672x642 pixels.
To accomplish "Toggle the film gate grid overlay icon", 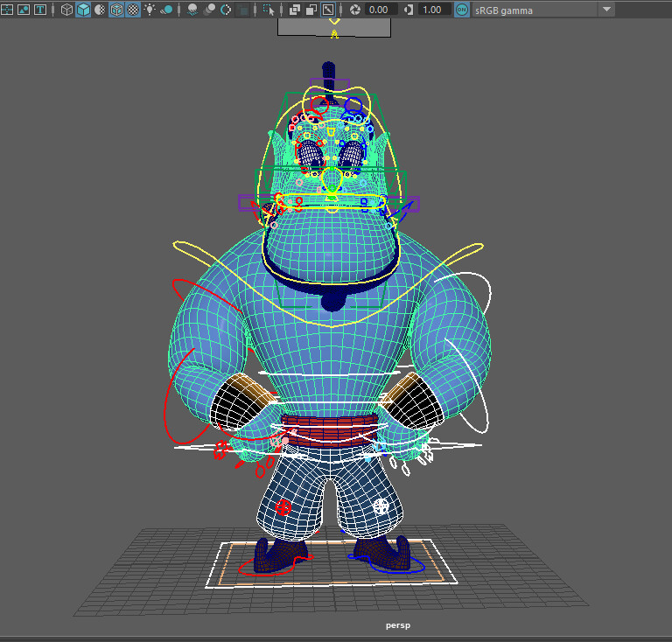I will point(7,10).
